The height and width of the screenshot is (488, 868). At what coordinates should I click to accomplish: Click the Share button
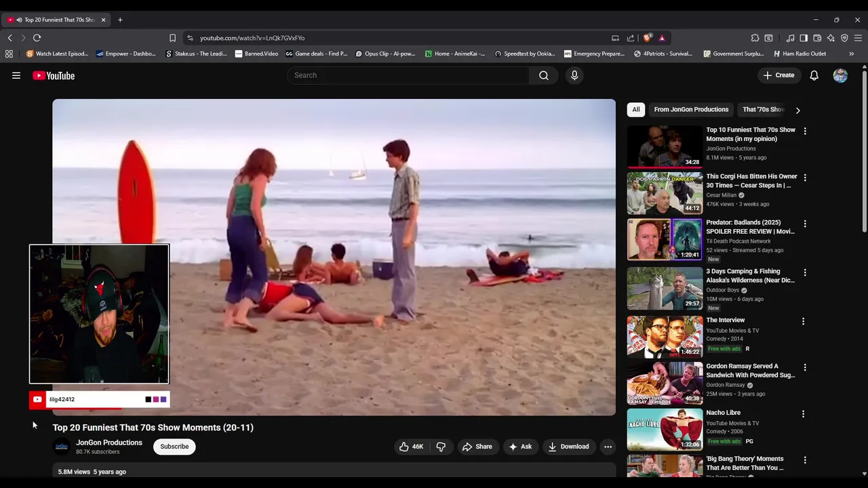pos(477,447)
